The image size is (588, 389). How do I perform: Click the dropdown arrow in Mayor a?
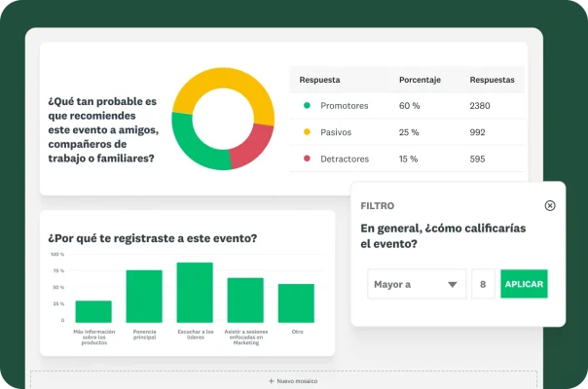click(x=453, y=284)
